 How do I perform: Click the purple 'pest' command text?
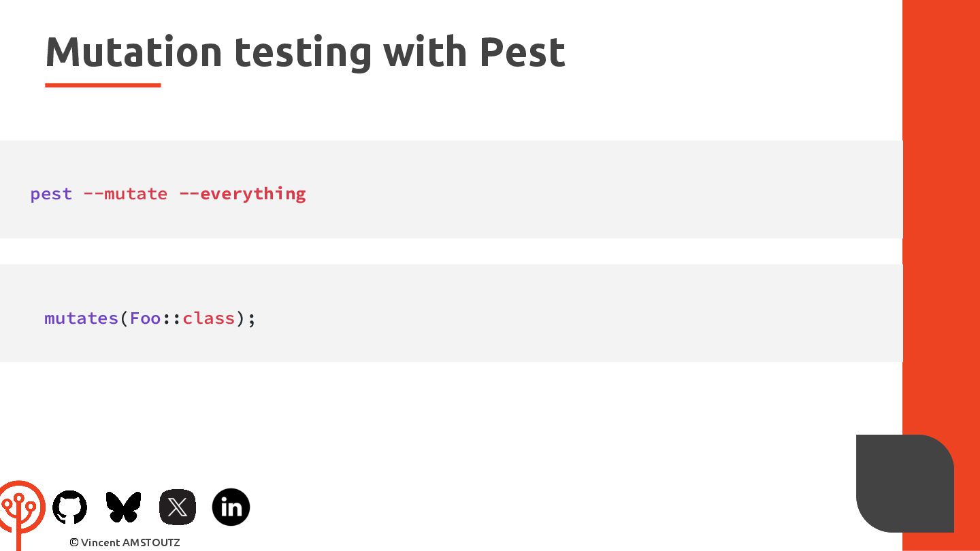(x=51, y=194)
